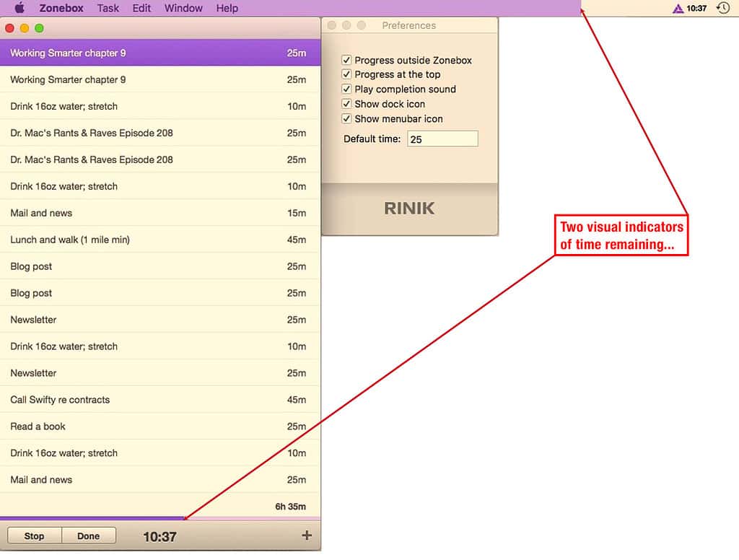Zoom the Zonebox task window green button
The width and height of the screenshot is (739, 560).
point(40,28)
